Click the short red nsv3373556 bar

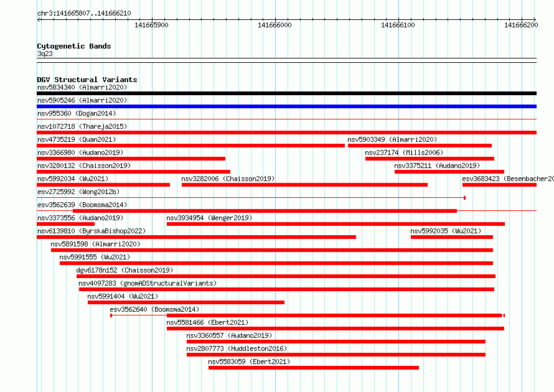click(x=66, y=224)
